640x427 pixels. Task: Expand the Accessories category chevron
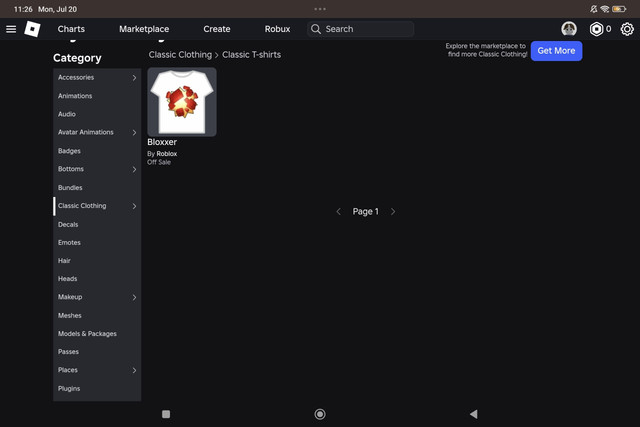pyautogui.click(x=134, y=78)
